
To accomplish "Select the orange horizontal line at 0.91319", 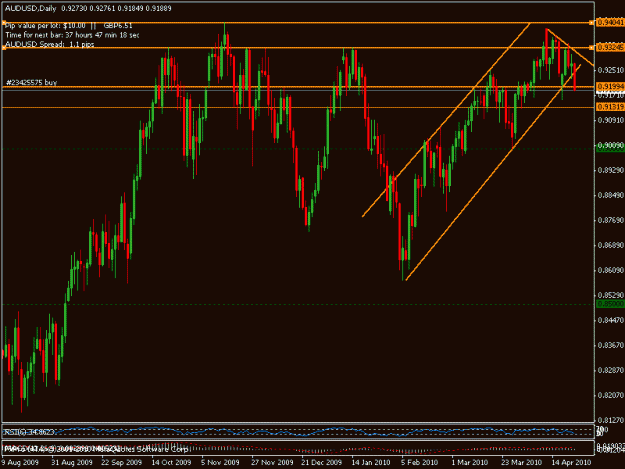I will click(x=298, y=107).
